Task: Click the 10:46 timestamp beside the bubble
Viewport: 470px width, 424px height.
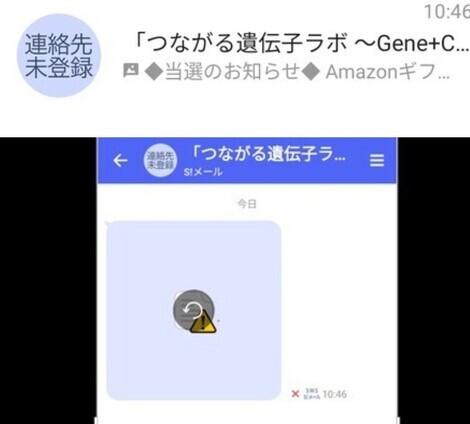Action: [335, 394]
